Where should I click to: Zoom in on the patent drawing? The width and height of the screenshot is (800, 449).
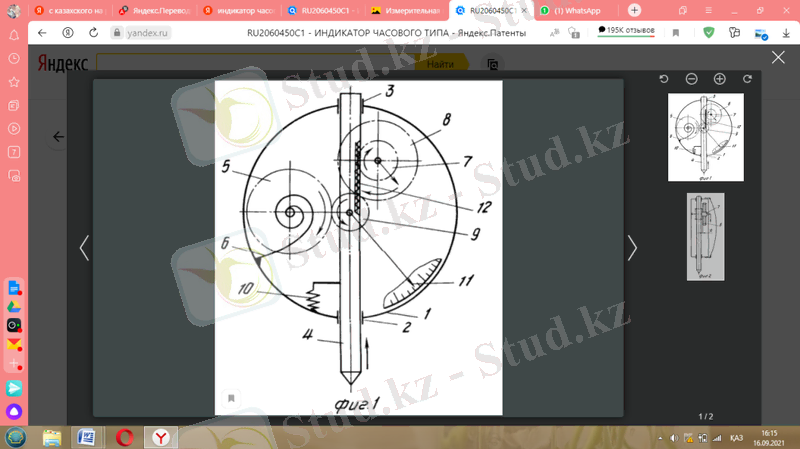pos(719,79)
